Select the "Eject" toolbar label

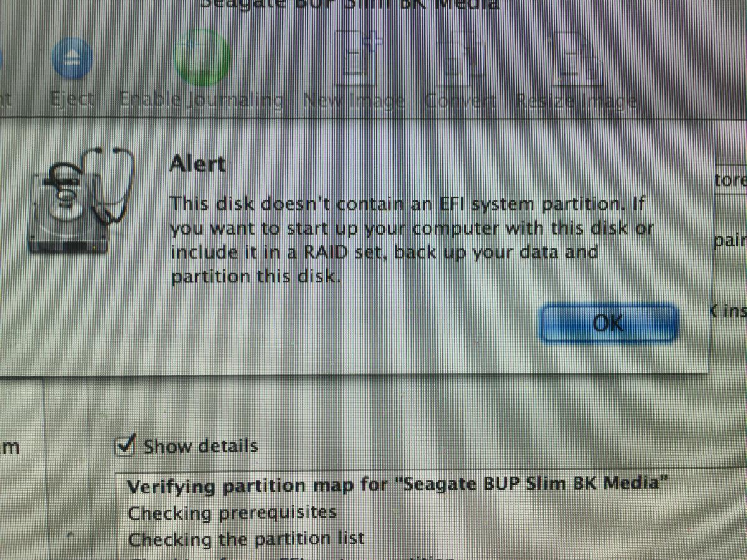click(x=72, y=100)
